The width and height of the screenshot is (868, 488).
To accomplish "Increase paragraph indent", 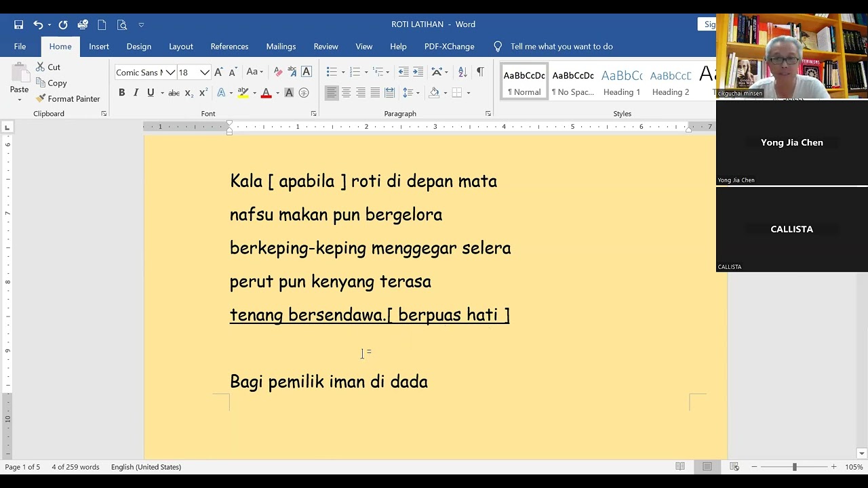I will pos(418,72).
